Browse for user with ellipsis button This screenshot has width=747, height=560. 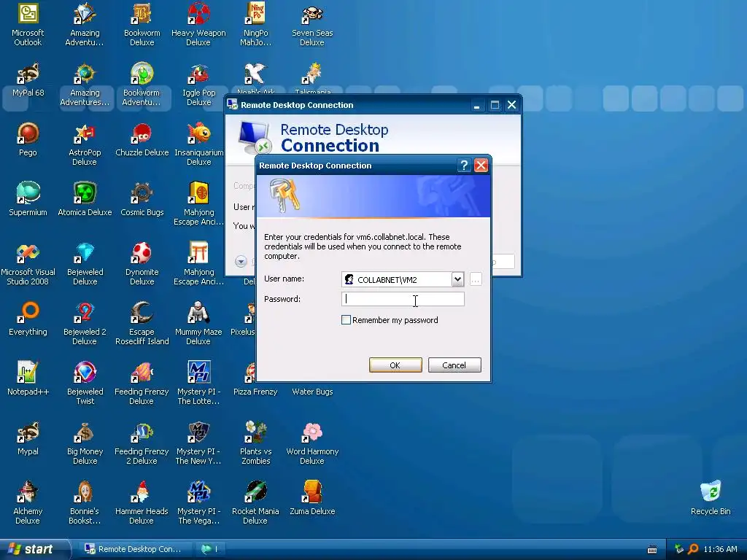476,279
